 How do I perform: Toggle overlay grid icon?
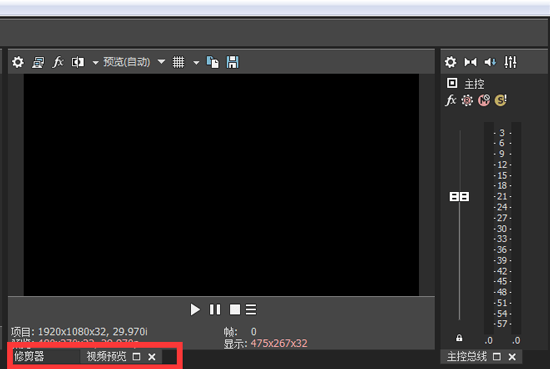tap(179, 62)
